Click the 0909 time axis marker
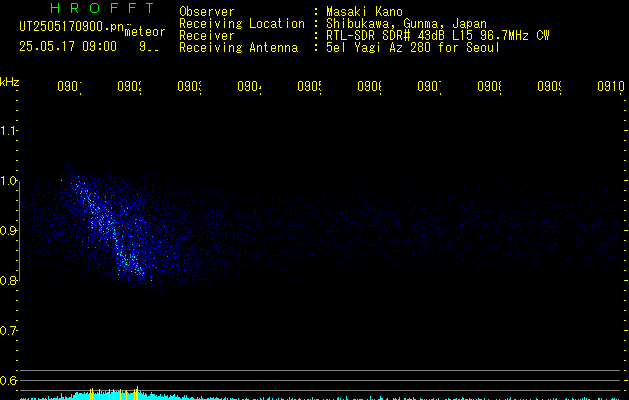The width and height of the screenshot is (629, 400). (x=549, y=86)
